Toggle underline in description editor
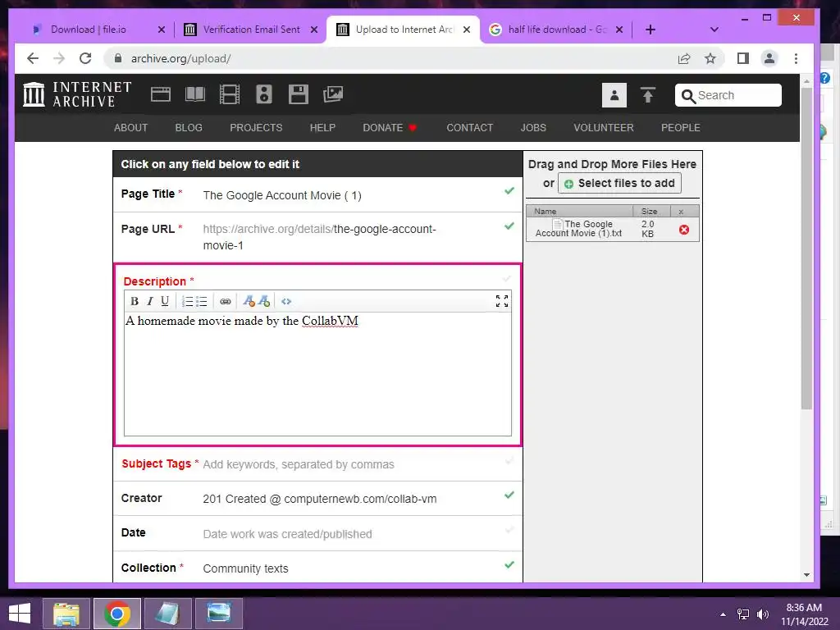This screenshot has width=840, height=630. tap(165, 301)
